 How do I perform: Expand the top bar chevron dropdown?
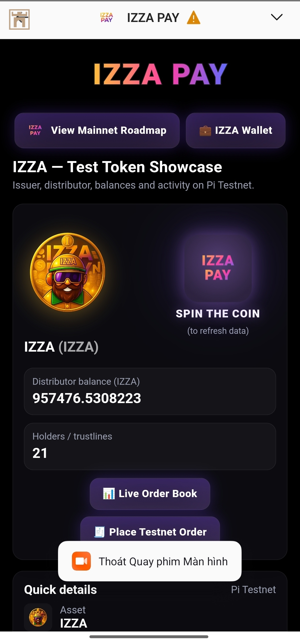coord(277,17)
